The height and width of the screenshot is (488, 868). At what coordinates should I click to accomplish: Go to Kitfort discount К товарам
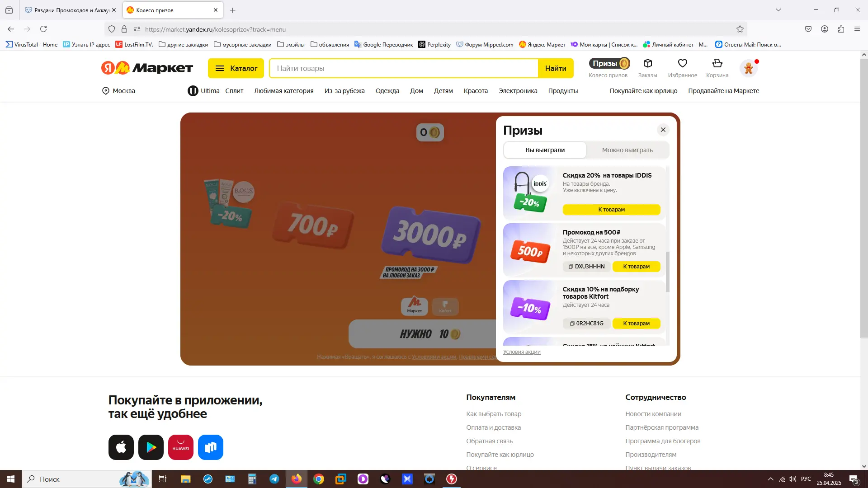637,324
